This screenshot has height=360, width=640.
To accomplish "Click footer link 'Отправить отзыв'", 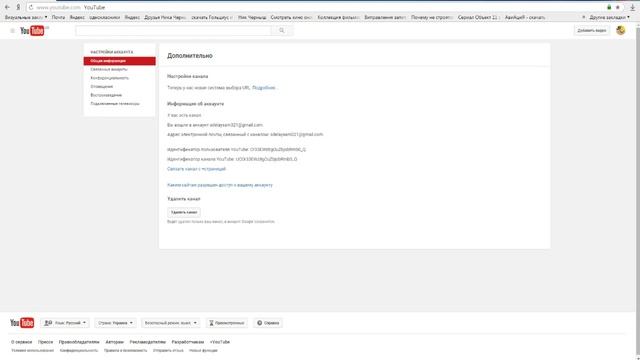I will tap(168, 351).
